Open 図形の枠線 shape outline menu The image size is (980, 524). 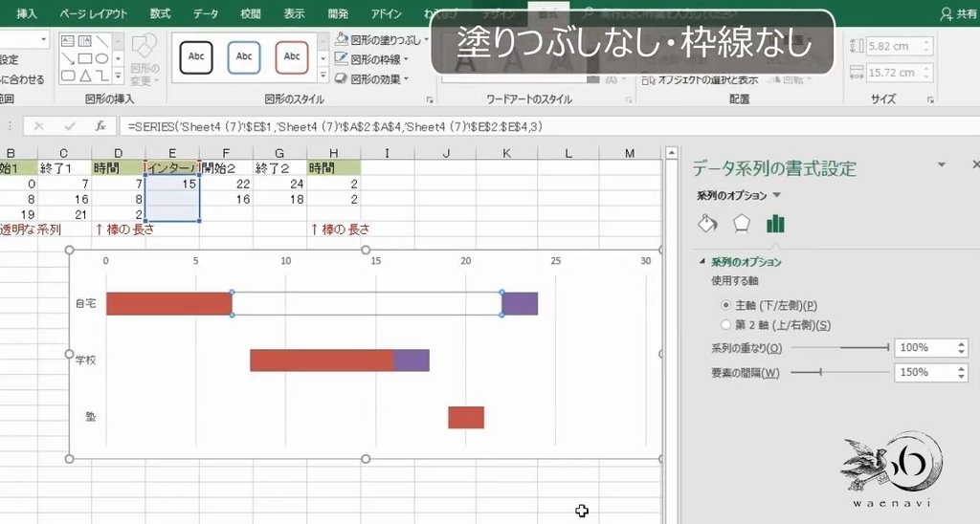coord(372,59)
